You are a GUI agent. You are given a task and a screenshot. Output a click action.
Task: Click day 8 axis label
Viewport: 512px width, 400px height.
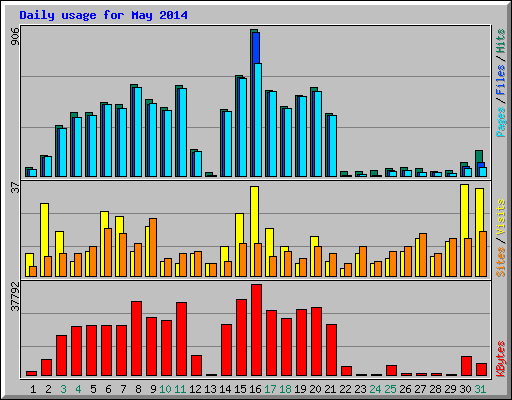tap(138, 389)
